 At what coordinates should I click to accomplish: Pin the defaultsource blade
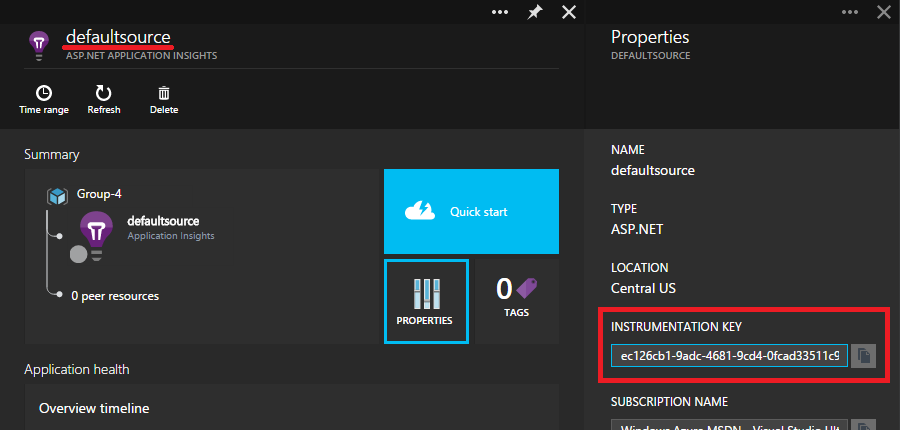pyautogui.click(x=535, y=12)
